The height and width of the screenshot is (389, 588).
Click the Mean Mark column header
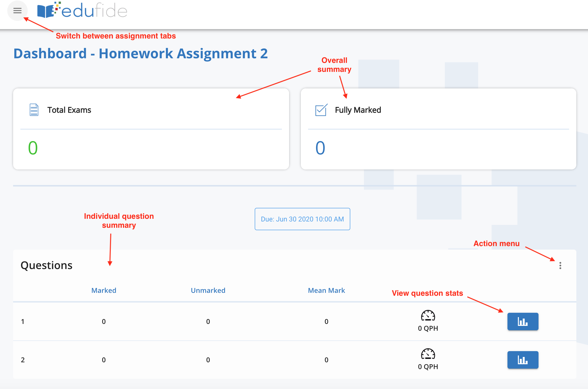(326, 290)
